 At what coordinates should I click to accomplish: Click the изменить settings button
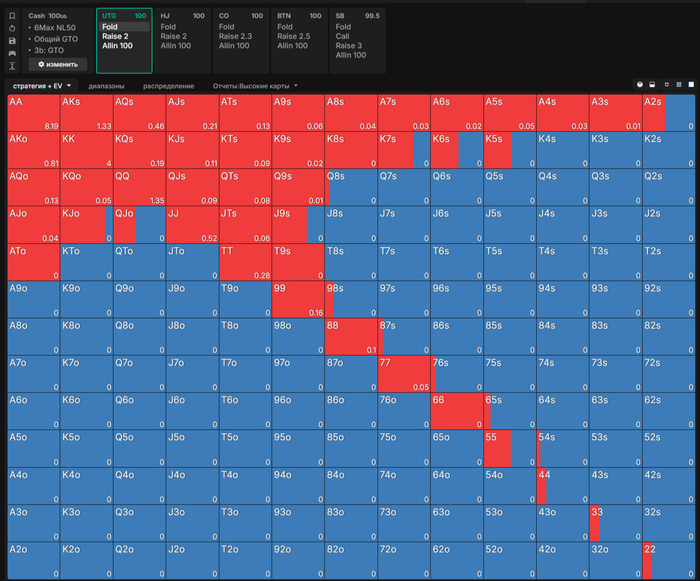tap(58, 64)
